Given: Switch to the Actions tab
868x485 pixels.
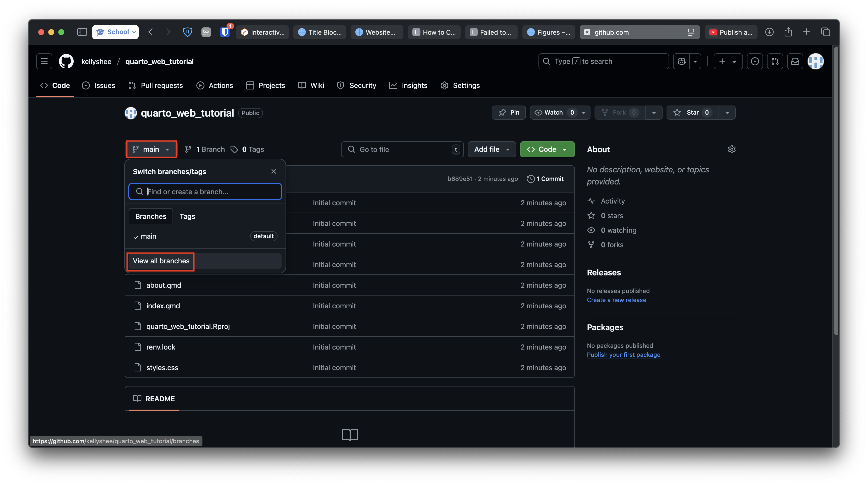Looking at the screenshot, I should coord(215,86).
